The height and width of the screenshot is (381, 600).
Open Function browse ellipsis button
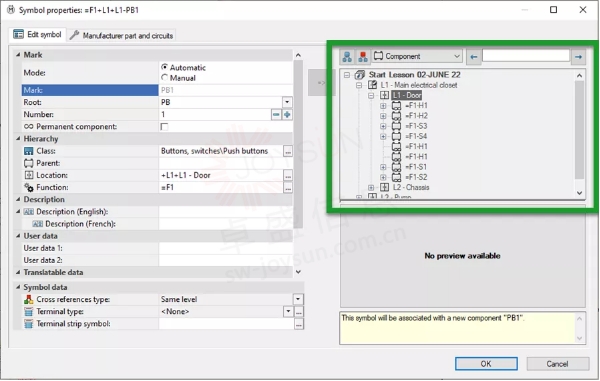click(288, 187)
